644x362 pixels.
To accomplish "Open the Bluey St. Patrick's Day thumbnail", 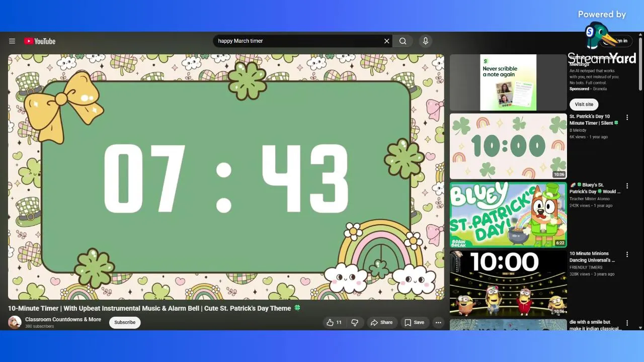I will click(508, 215).
